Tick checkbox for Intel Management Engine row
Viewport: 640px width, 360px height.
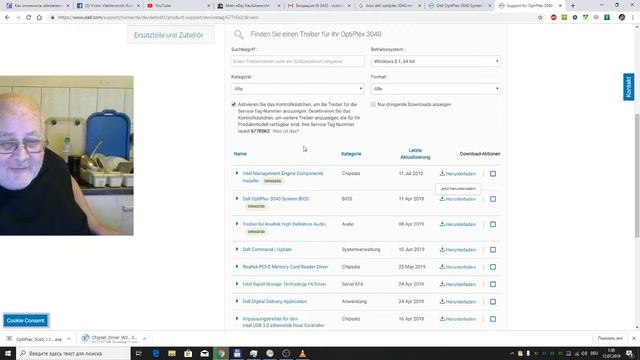click(x=493, y=174)
